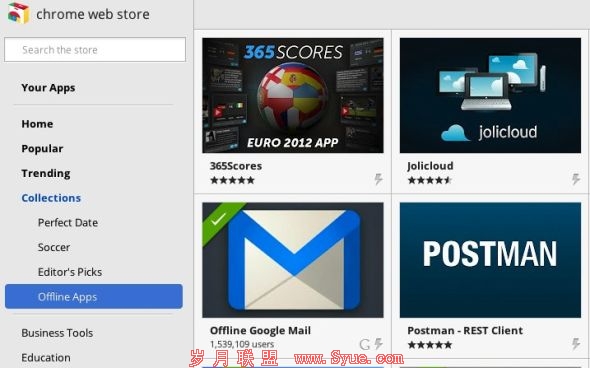This screenshot has height=368, width=590.
Task: Open the Soccer collection
Action: [54, 247]
